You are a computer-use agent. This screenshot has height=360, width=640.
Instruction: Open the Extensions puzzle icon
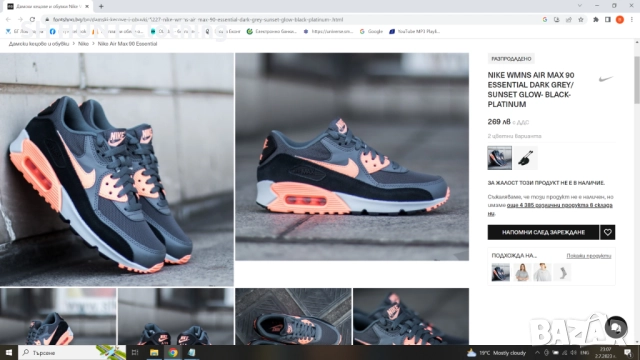coord(596,19)
